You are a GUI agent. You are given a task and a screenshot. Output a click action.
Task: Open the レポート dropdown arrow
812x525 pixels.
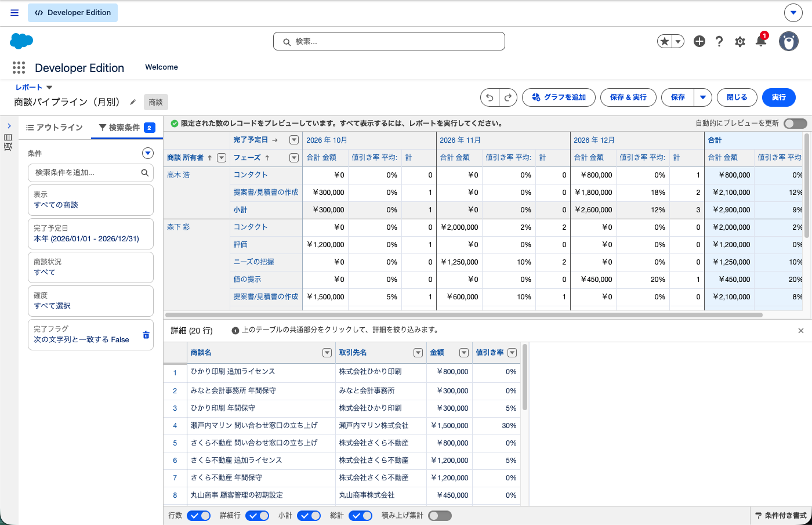(x=49, y=88)
